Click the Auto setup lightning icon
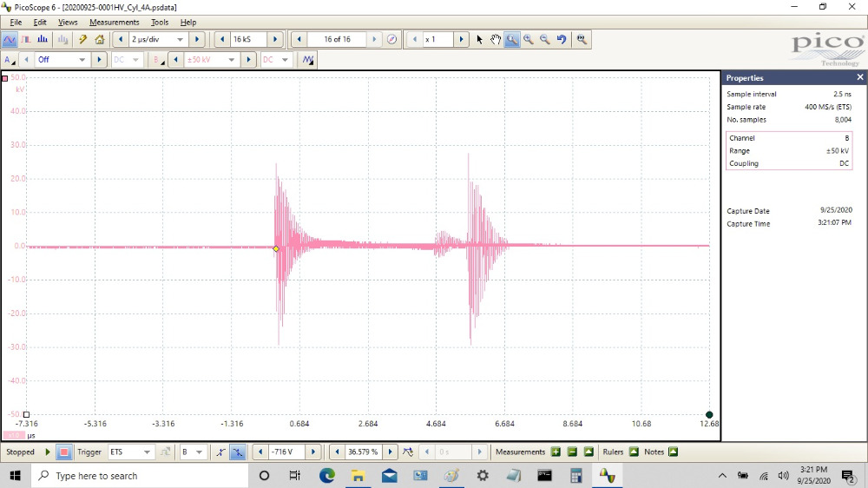 pos(83,39)
